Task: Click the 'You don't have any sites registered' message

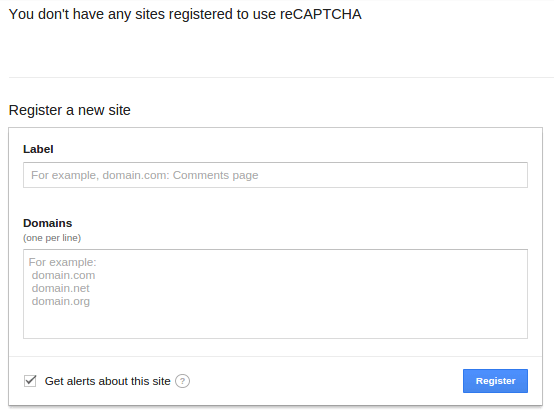Action: coord(185,14)
